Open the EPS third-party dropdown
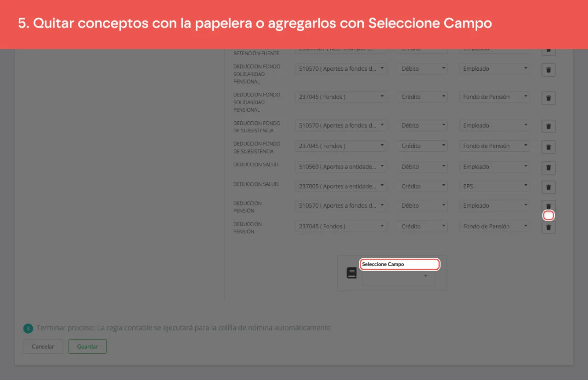 pyautogui.click(x=494, y=187)
